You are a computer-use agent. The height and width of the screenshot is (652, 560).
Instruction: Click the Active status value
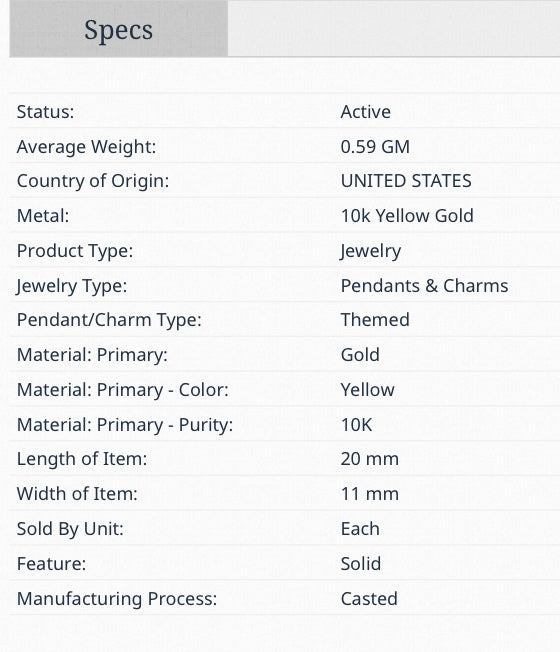(365, 112)
